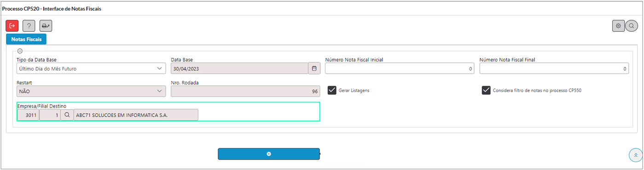
Task: Search Empresa/Filial Destino lookup icon
Action: (67, 115)
